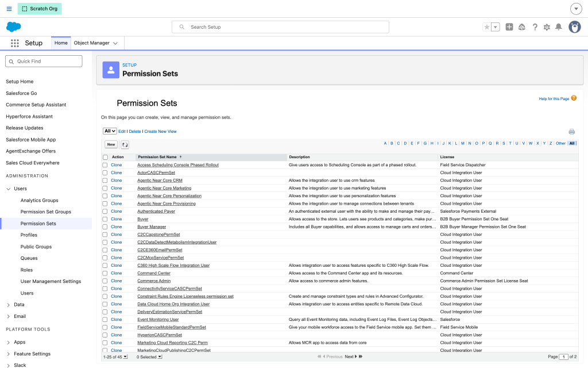Image resolution: width=588 pixels, height=368 pixels.
Task: Open the Object Manager tab
Action: pyautogui.click(x=91, y=43)
